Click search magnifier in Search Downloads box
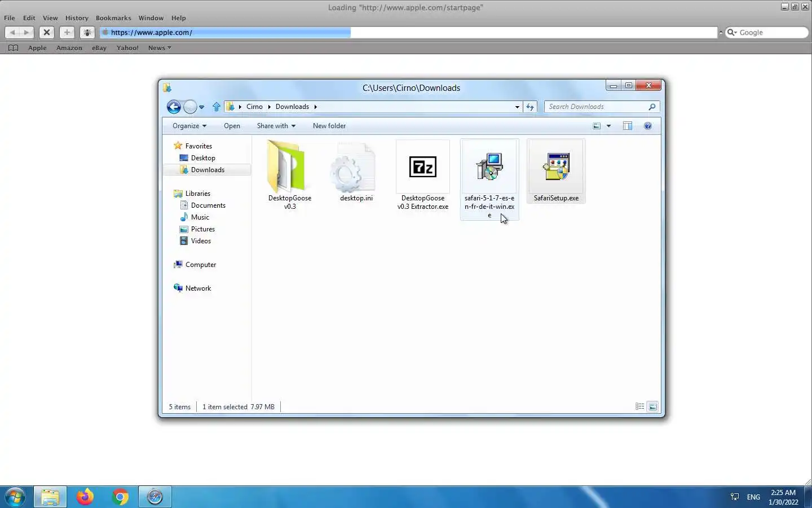The image size is (812, 508). click(652, 107)
